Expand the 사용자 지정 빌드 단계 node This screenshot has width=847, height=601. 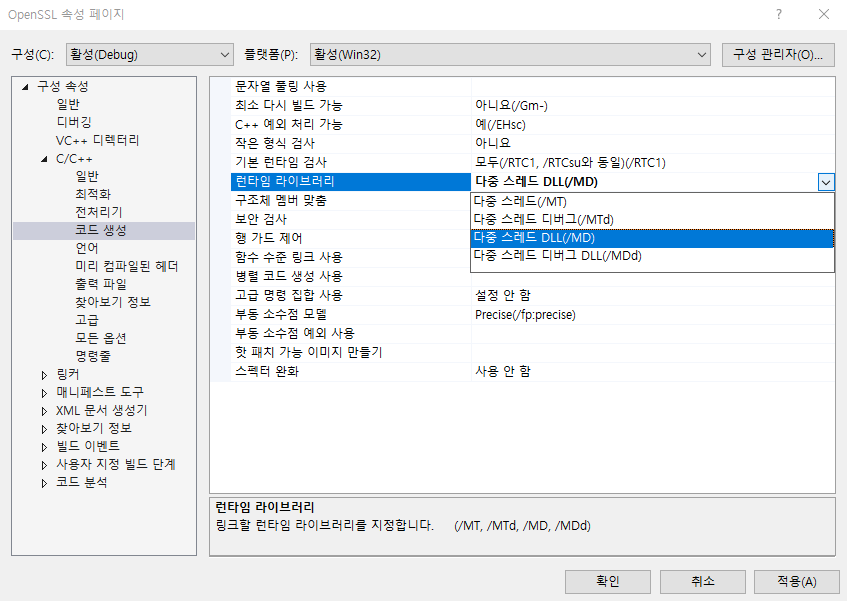pos(44,464)
